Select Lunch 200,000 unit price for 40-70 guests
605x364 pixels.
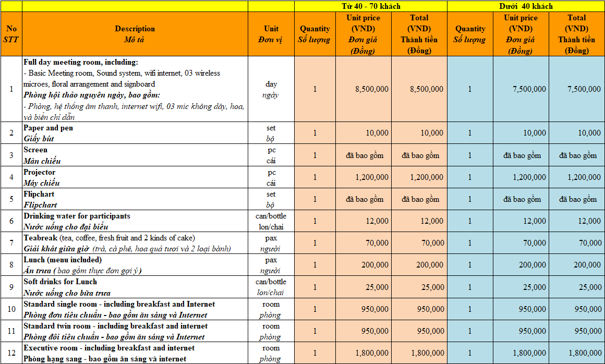[364, 265]
